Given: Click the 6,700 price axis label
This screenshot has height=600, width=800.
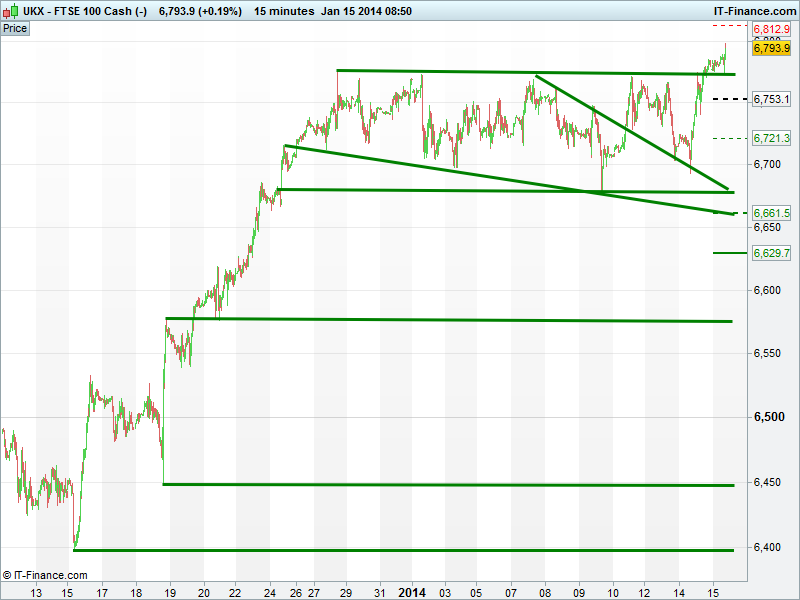Looking at the screenshot, I should point(770,164).
